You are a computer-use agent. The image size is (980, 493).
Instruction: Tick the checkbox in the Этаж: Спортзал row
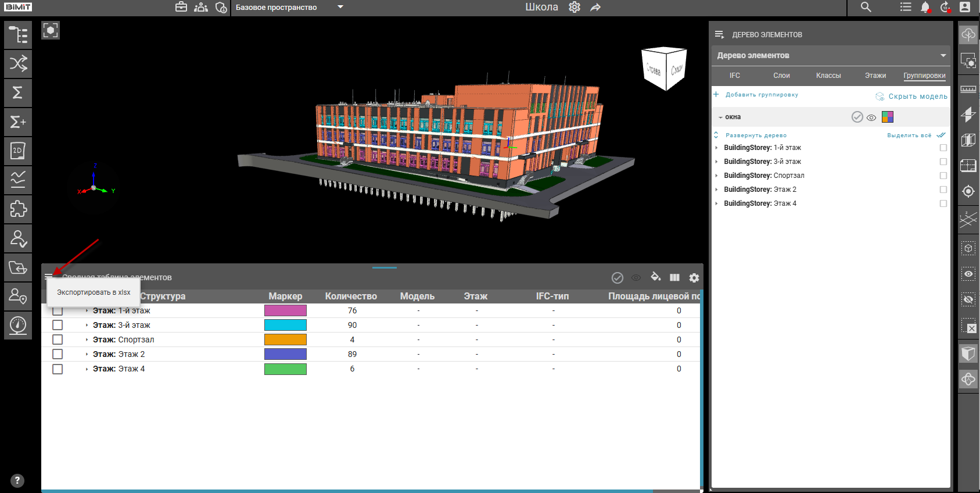coord(58,340)
